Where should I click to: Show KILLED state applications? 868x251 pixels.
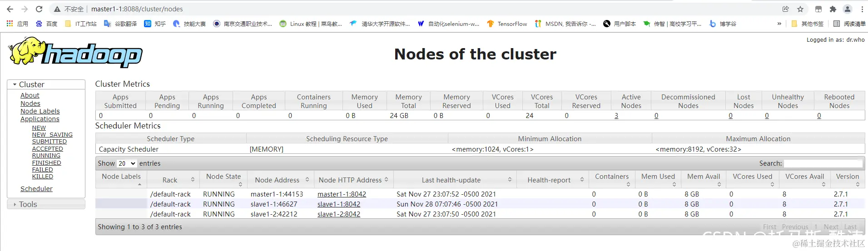pos(43,177)
